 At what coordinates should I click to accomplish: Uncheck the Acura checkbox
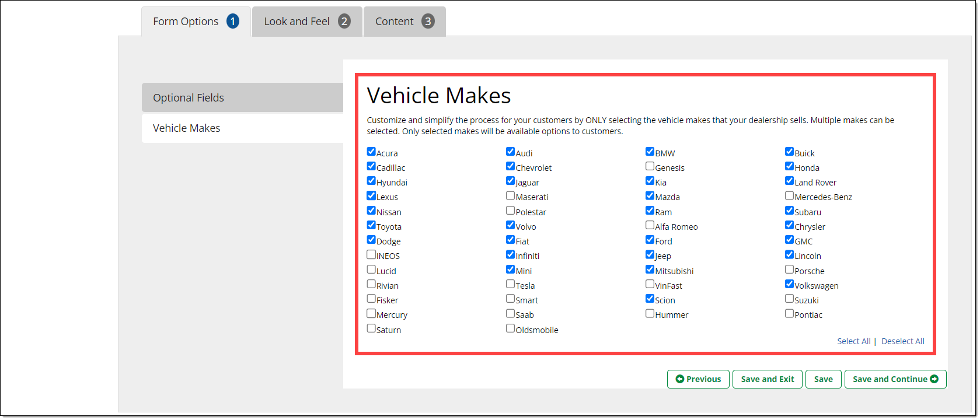371,152
